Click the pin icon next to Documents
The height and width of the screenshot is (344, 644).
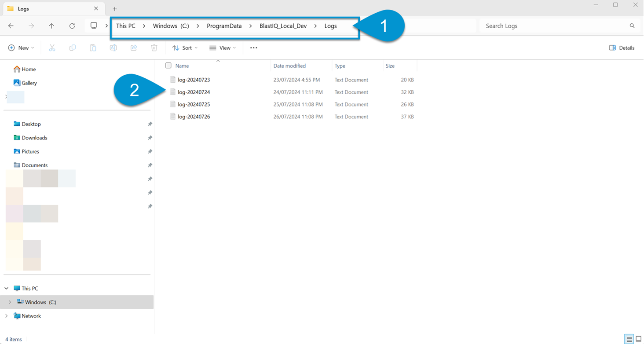coord(150,165)
